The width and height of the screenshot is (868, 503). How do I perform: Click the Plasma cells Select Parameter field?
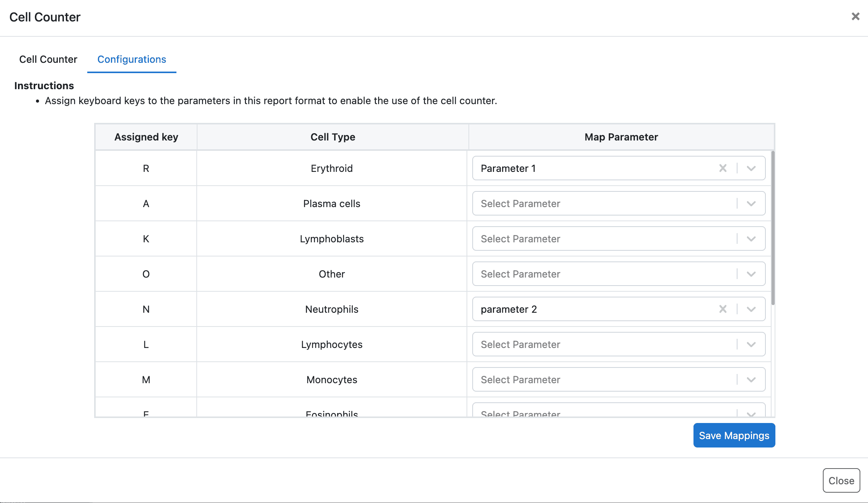click(x=619, y=203)
